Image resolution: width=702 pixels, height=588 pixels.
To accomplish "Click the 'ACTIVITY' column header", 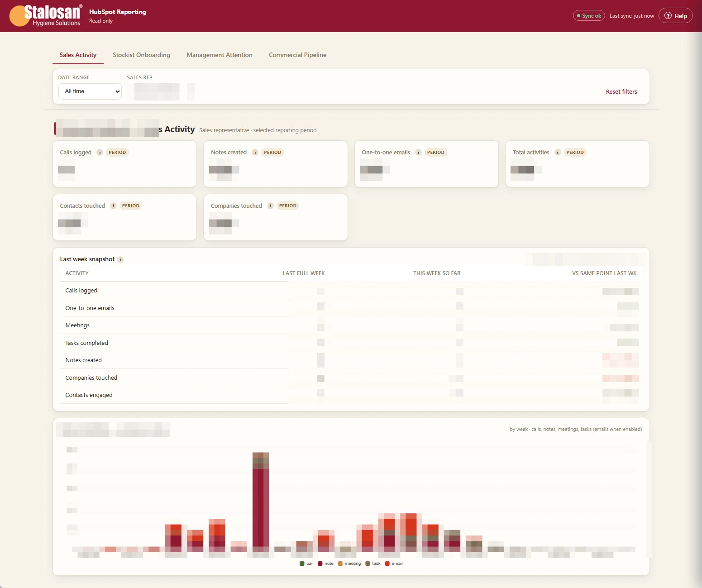I will (77, 273).
